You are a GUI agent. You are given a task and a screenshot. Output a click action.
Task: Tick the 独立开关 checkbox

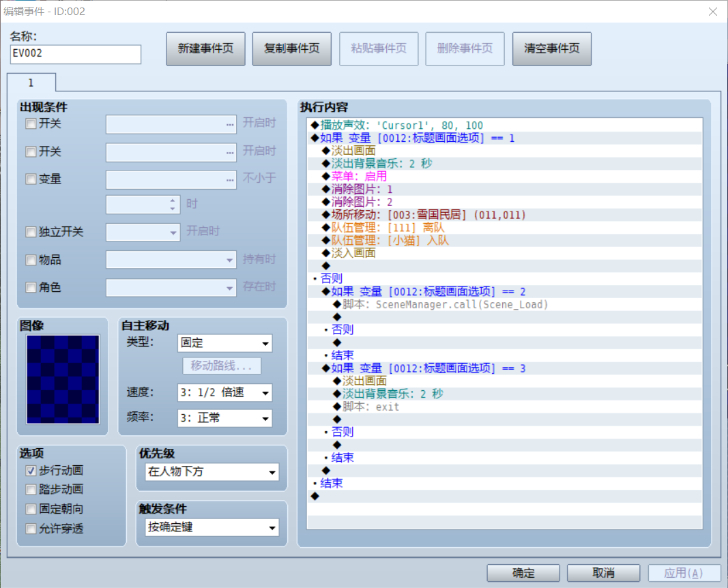(x=31, y=231)
